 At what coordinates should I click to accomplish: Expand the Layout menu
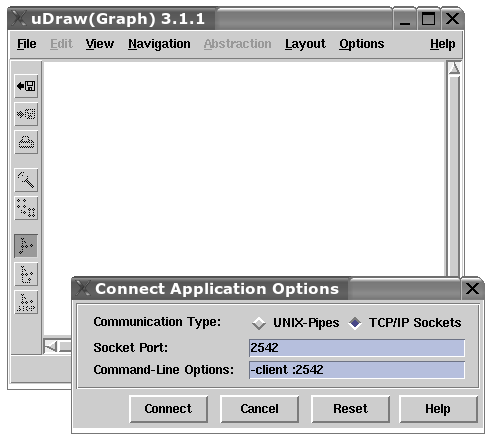coord(305,44)
